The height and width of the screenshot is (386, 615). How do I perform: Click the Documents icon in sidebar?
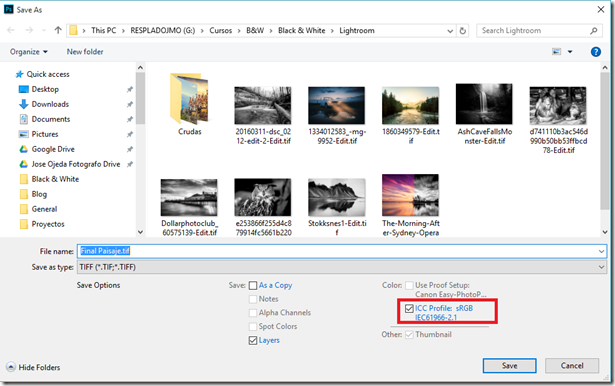tap(24, 119)
